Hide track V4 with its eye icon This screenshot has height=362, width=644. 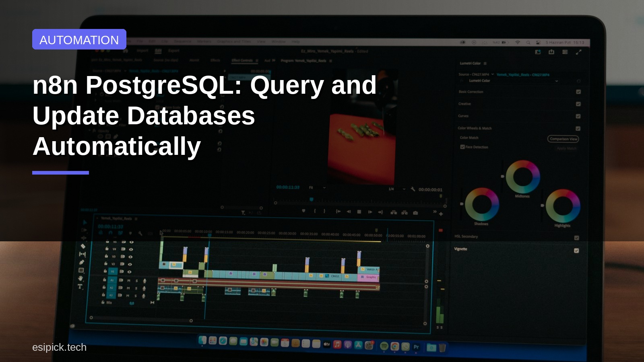tap(130, 249)
